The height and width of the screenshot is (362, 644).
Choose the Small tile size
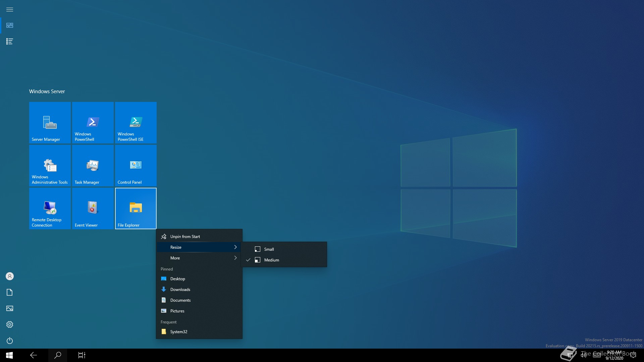tap(284, 249)
